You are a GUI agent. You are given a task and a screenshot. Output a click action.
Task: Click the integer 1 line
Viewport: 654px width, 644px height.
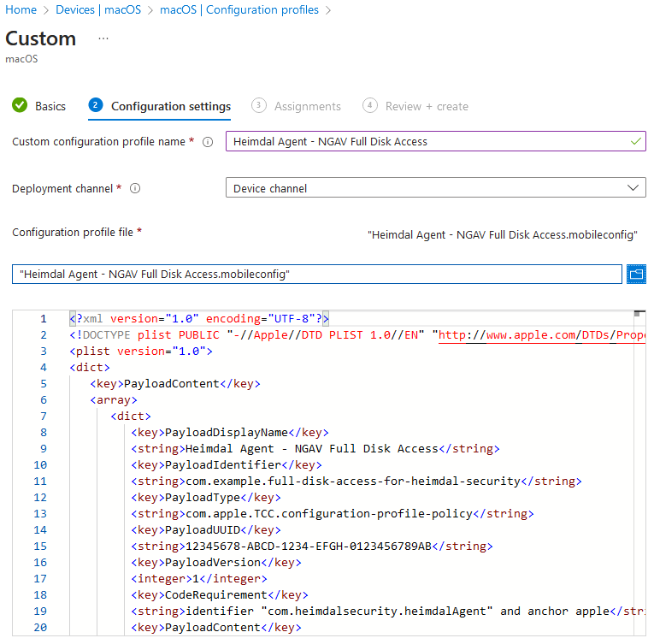tap(199, 579)
